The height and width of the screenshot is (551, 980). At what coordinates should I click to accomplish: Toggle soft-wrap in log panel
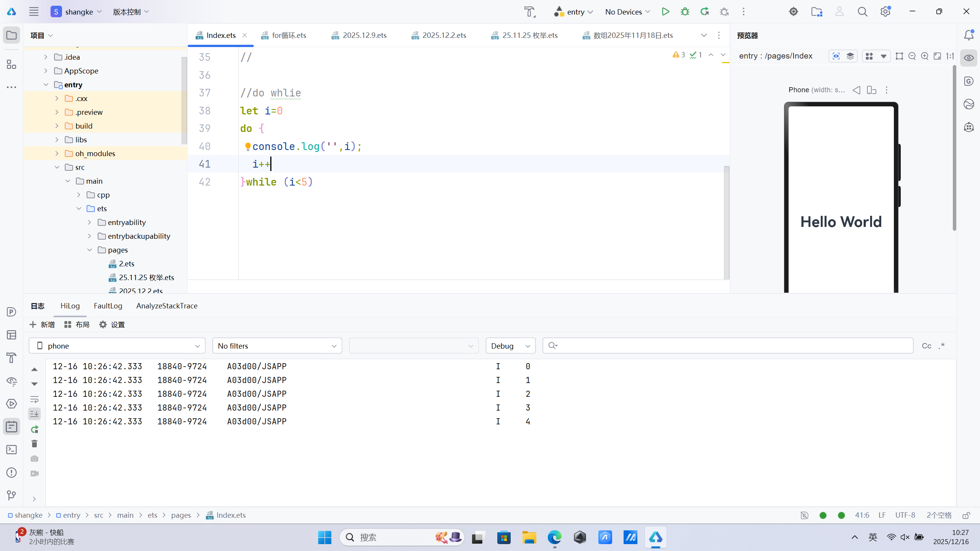[x=34, y=399]
